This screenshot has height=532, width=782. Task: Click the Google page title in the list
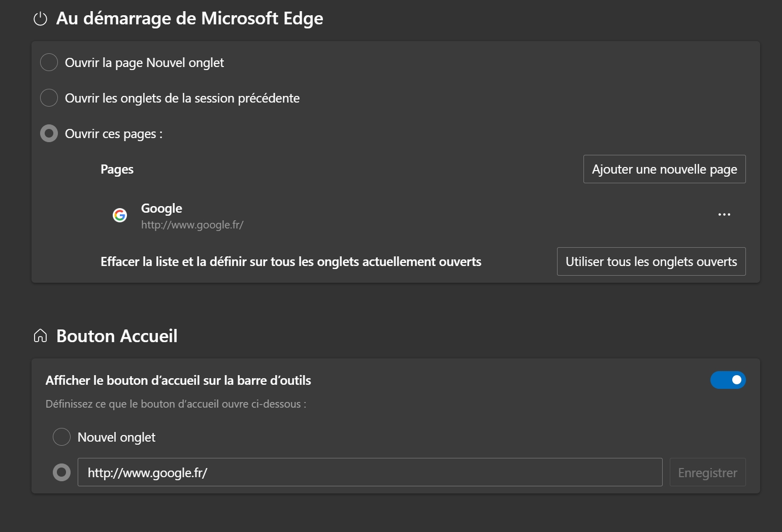[x=161, y=208]
